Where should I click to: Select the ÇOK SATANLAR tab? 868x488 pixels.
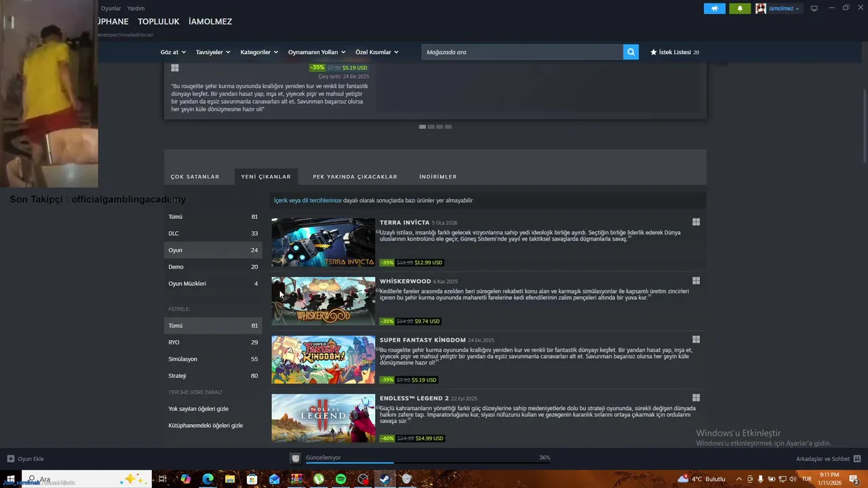tap(195, 177)
